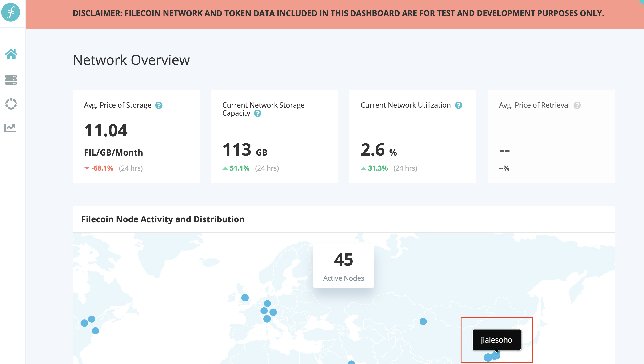The image size is (644, 364).
Task: Click the 11.04 storage price value
Action: [106, 130]
